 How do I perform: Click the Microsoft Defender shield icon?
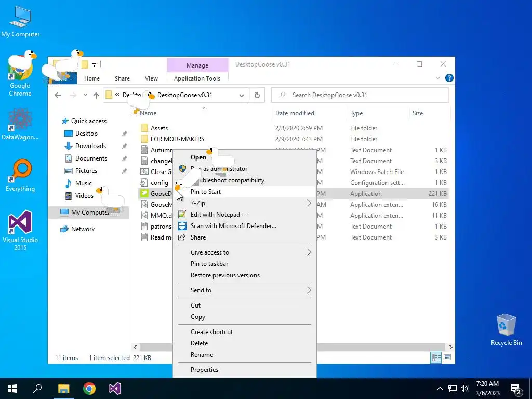point(182,226)
